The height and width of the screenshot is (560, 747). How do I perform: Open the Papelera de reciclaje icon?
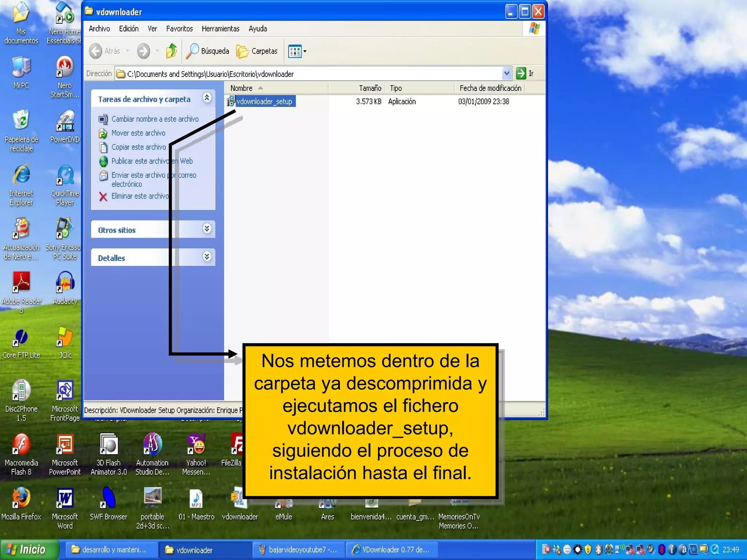point(21,131)
